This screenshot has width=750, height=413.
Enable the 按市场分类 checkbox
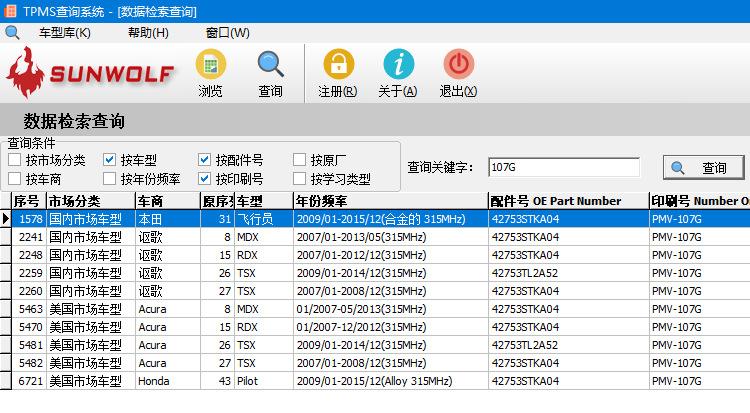point(14,160)
